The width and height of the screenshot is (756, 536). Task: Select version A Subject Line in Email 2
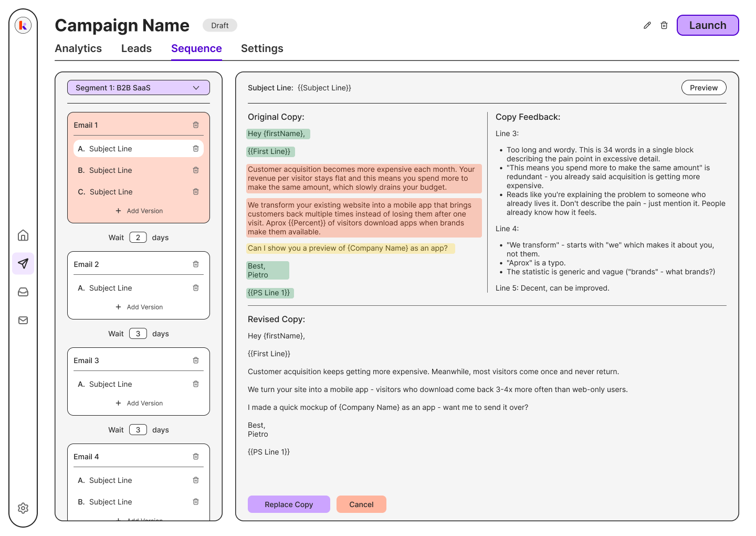[x=139, y=288]
